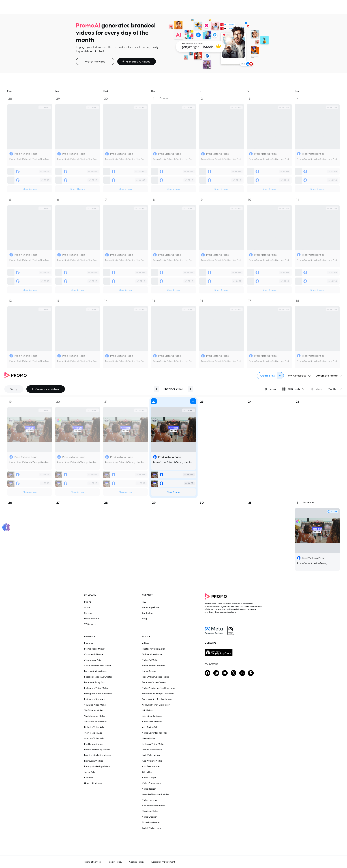This screenshot has height=868, width=347.
Task: Expand Show 3 more on day 22
Action: pos(173,492)
